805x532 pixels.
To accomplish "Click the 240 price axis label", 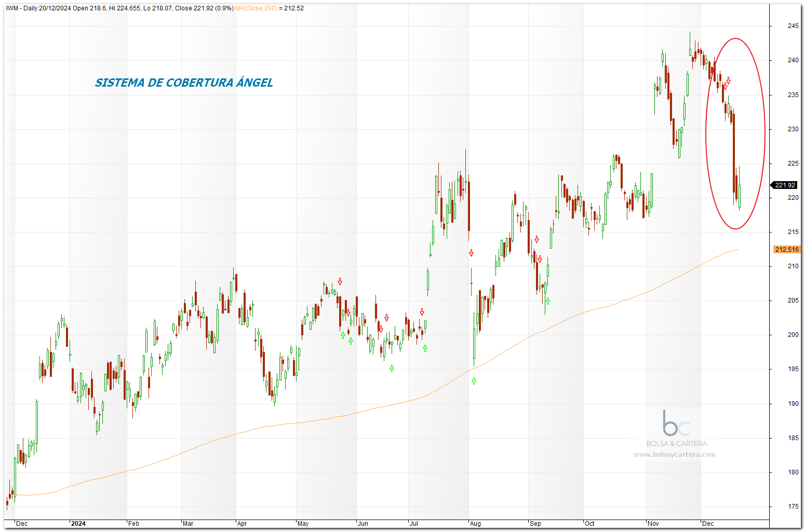I will [793, 60].
